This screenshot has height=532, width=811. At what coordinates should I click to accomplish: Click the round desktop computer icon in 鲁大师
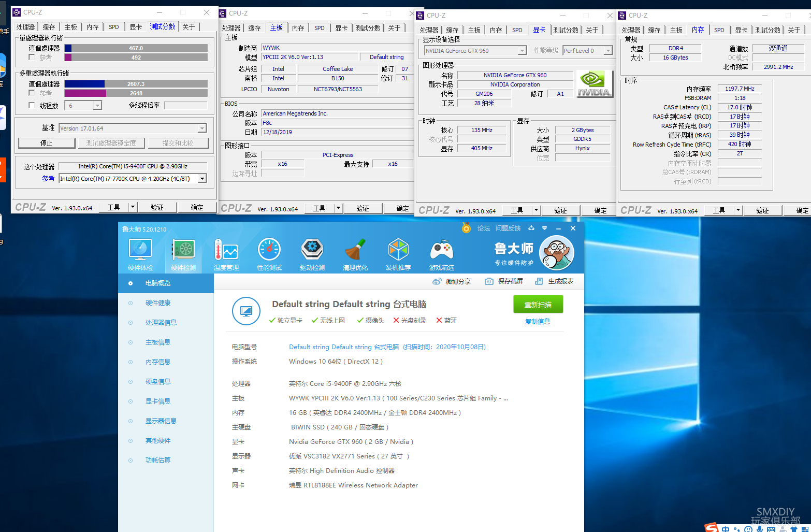tap(246, 311)
